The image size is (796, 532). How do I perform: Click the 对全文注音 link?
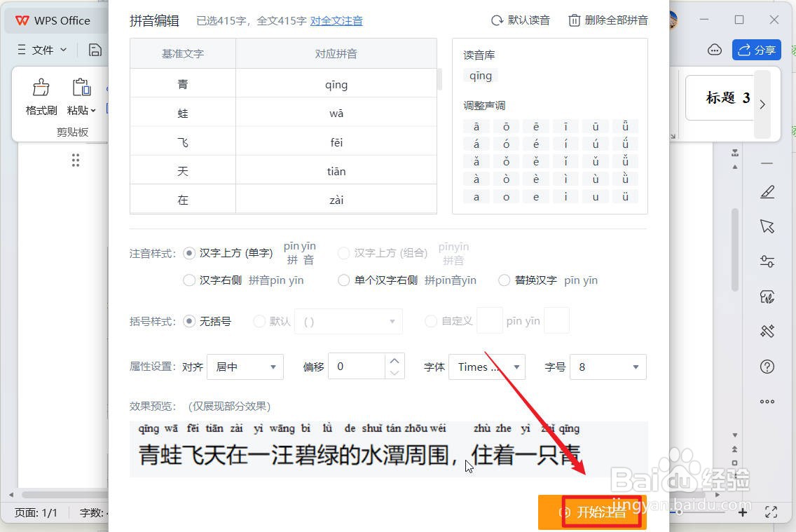(x=336, y=20)
